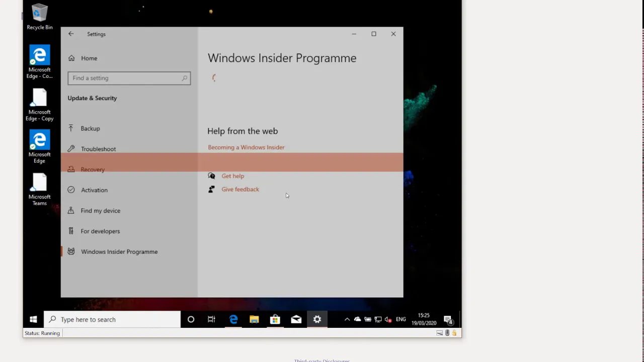This screenshot has height=362, width=644.
Task: Click the Settings gear on the taskbar
Action: (317, 319)
